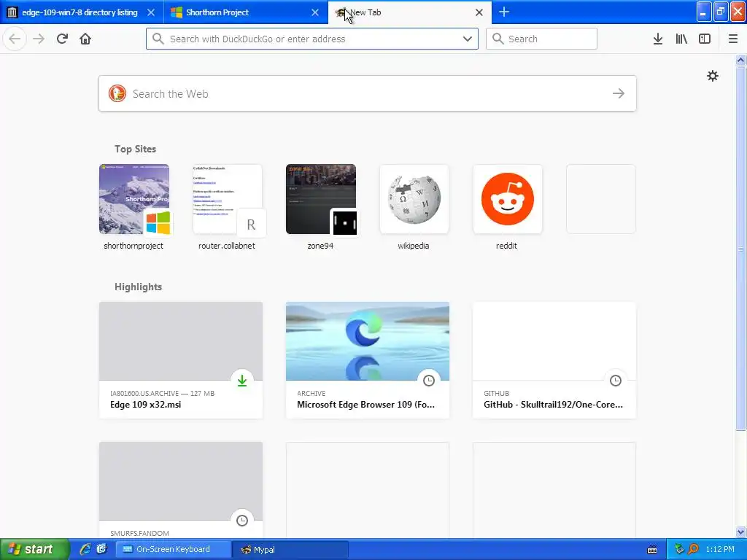Image resolution: width=747 pixels, height=560 pixels.
Task: Submit web search with arrow button
Action: pos(619,93)
